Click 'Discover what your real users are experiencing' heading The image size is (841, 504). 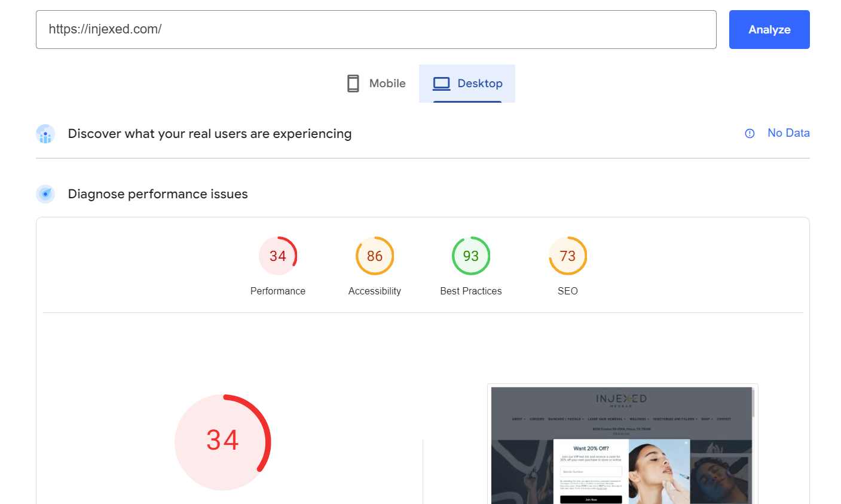click(210, 134)
